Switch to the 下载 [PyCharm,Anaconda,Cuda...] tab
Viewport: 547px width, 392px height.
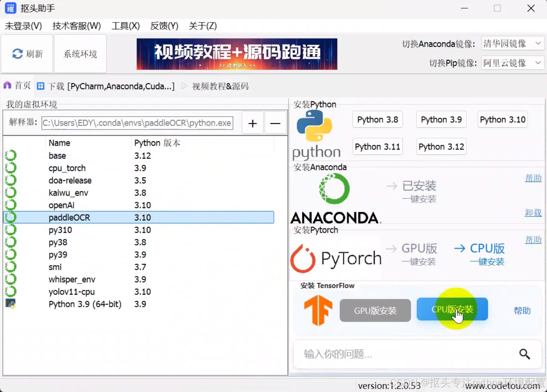tap(106, 86)
